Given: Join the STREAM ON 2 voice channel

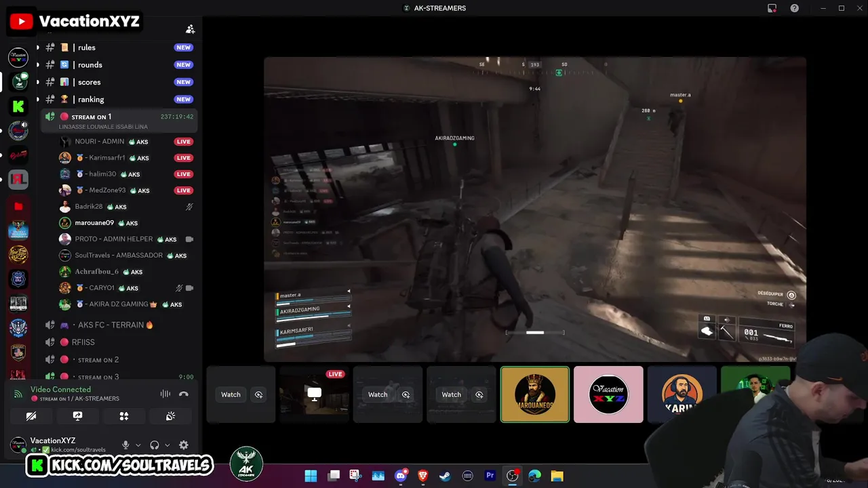Looking at the screenshot, I should [x=119, y=360].
